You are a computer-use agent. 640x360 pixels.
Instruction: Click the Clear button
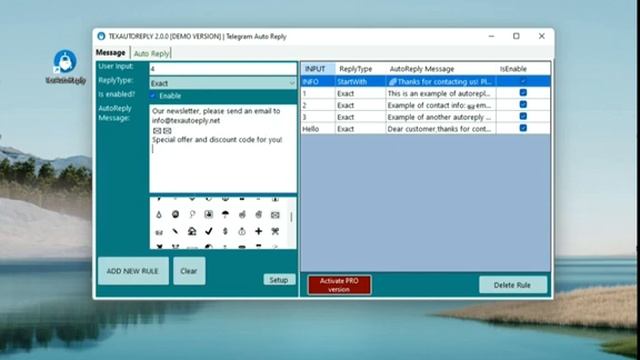pos(189,271)
